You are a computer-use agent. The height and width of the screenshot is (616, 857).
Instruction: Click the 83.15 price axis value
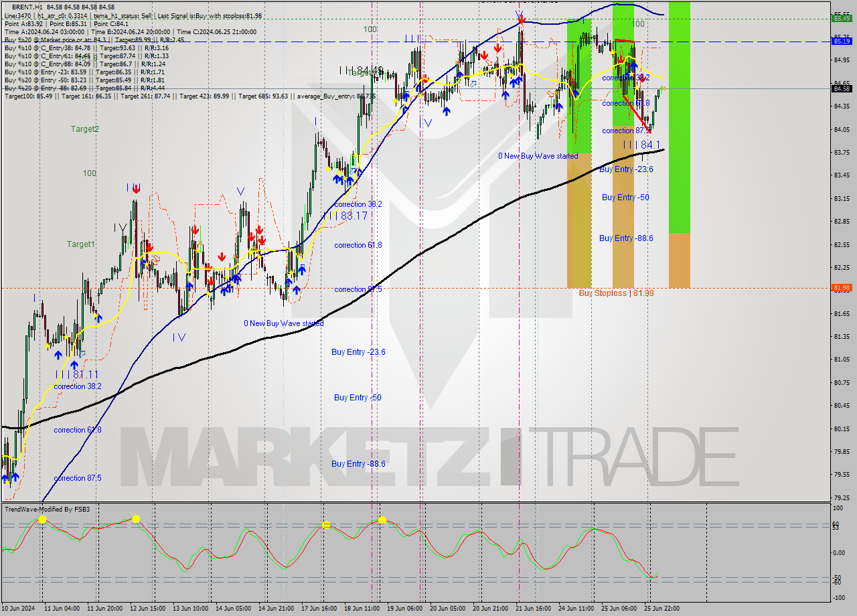pos(842,199)
